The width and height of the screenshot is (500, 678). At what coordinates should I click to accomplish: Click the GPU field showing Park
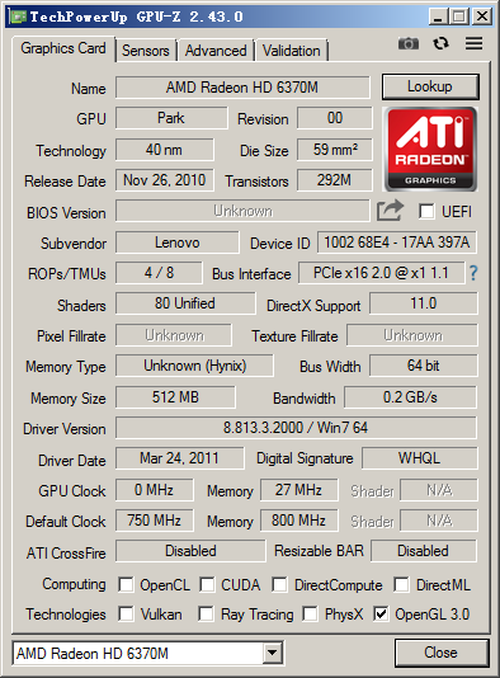click(x=171, y=118)
